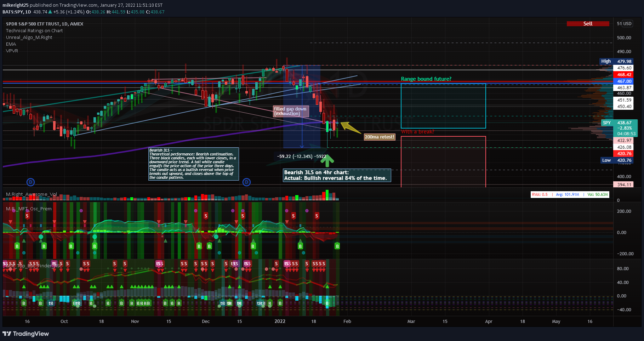The image size is (644, 341).
Task: Click the BATS:SPY, 1D header text
Action: tap(17, 12)
